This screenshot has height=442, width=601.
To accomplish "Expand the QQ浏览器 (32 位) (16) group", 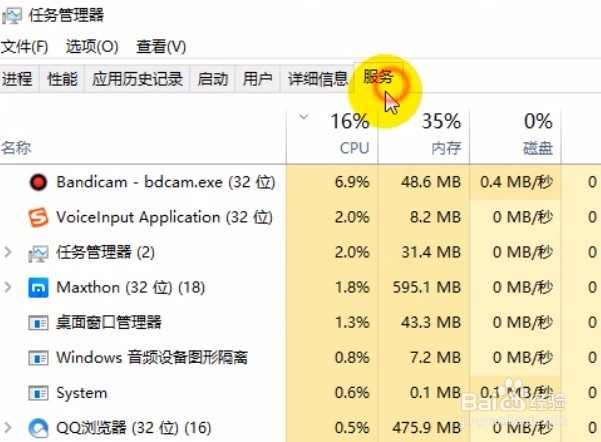I will [8, 428].
